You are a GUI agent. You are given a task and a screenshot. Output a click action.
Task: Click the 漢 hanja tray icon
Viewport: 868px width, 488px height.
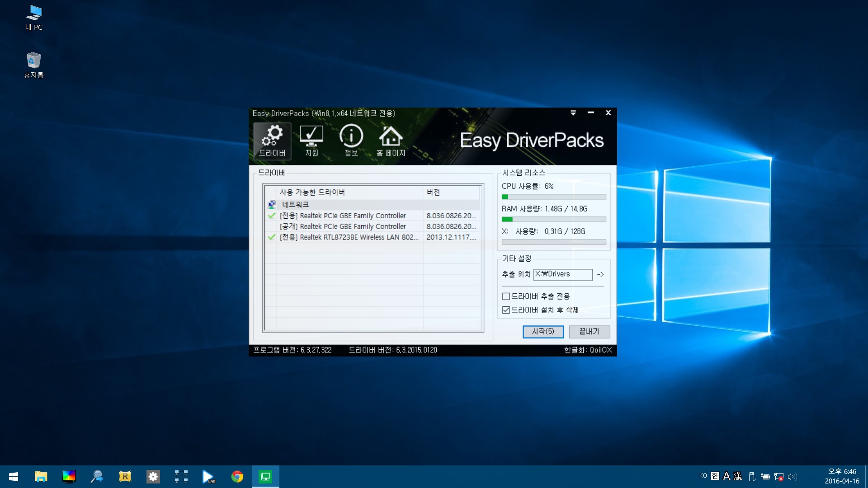[x=738, y=476]
